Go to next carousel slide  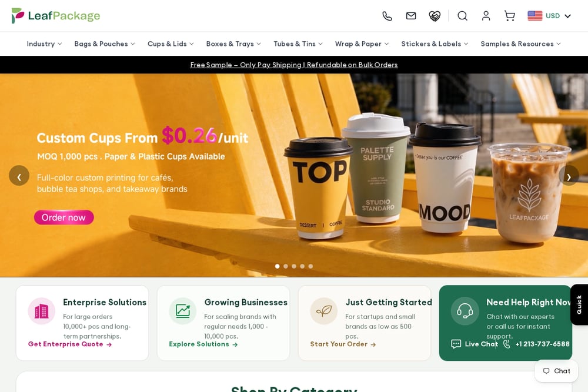coord(569,175)
